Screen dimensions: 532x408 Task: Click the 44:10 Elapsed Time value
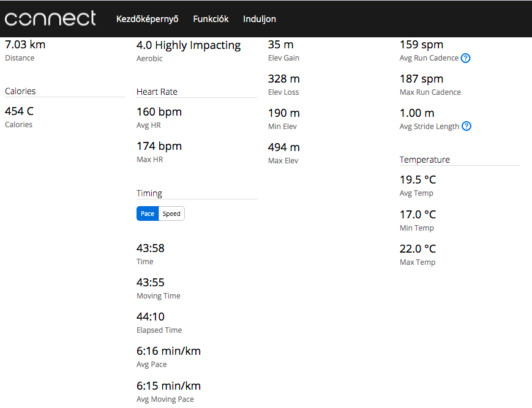coord(151,317)
